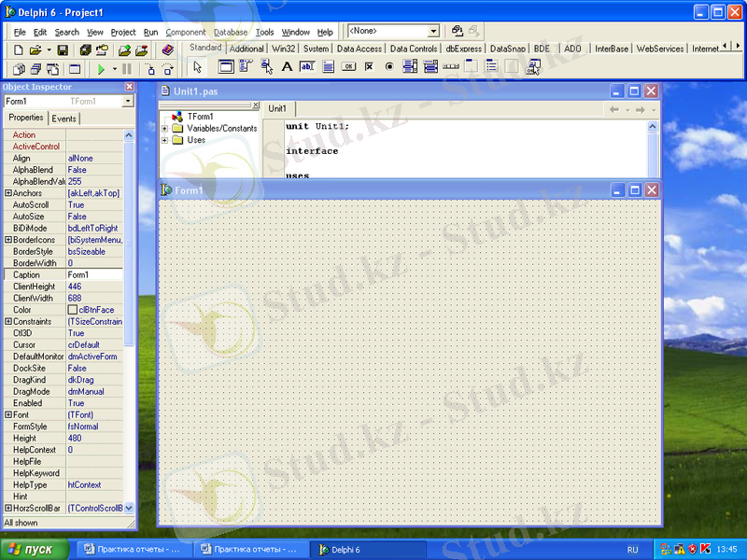Open the Project menu
This screenshot has height=560, width=747.
point(123,32)
